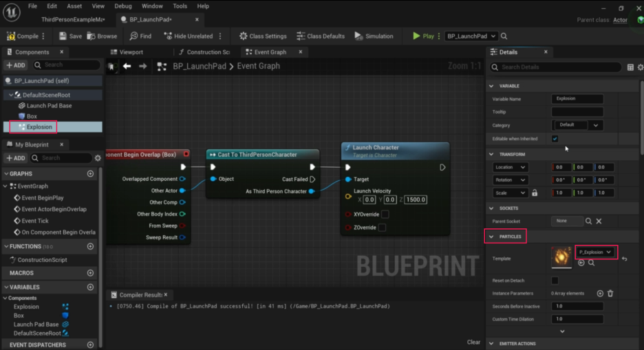Browse for Parent Socket with magnifier
The image size is (644, 350).
tap(588, 221)
